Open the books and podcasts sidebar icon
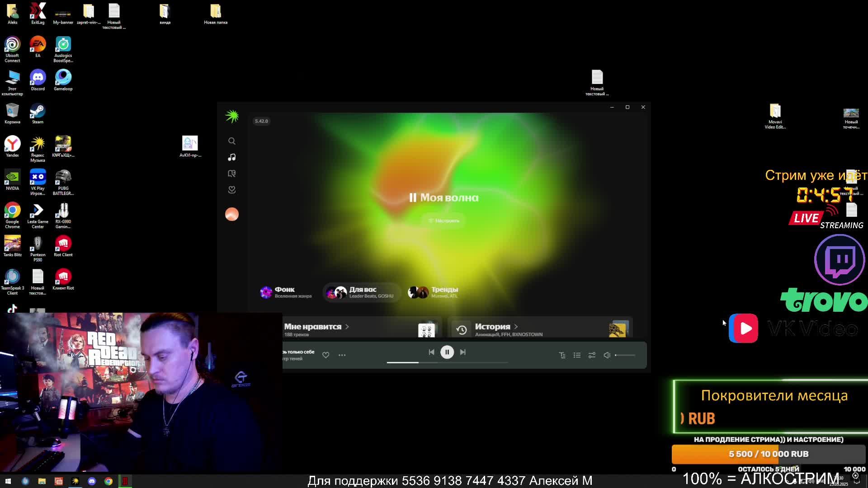The width and height of the screenshot is (868, 488). [x=231, y=174]
